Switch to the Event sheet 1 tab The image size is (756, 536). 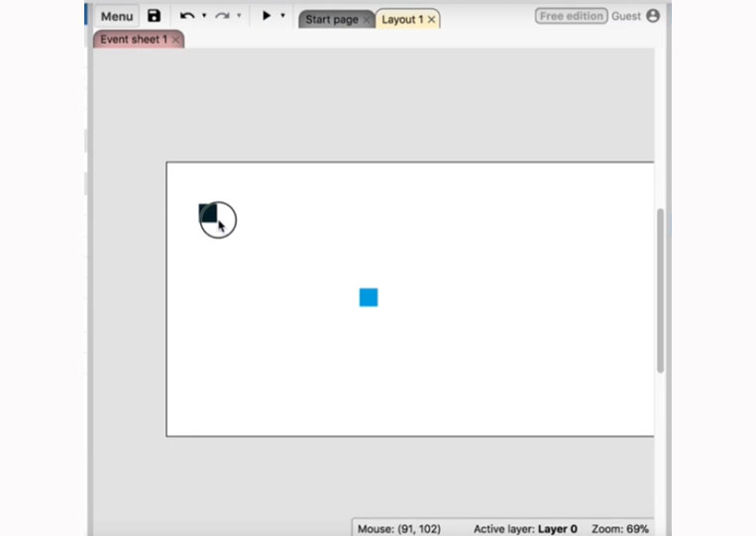point(134,39)
